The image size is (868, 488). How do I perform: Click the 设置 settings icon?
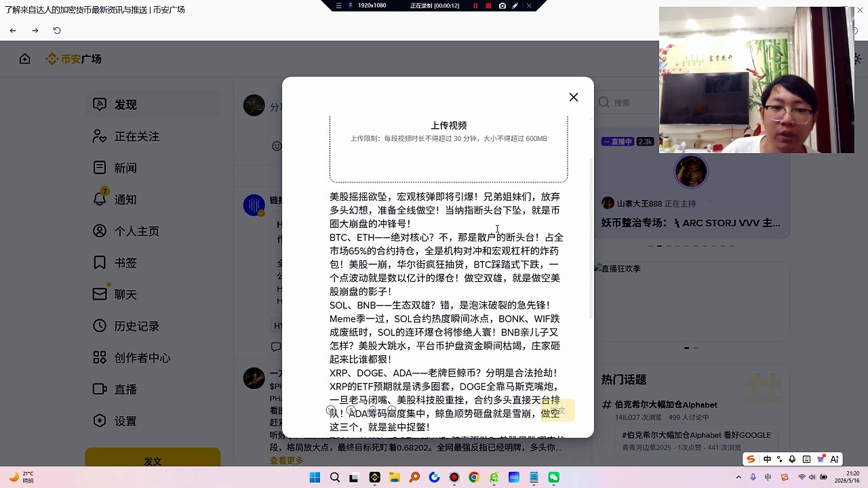click(x=100, y=421)
